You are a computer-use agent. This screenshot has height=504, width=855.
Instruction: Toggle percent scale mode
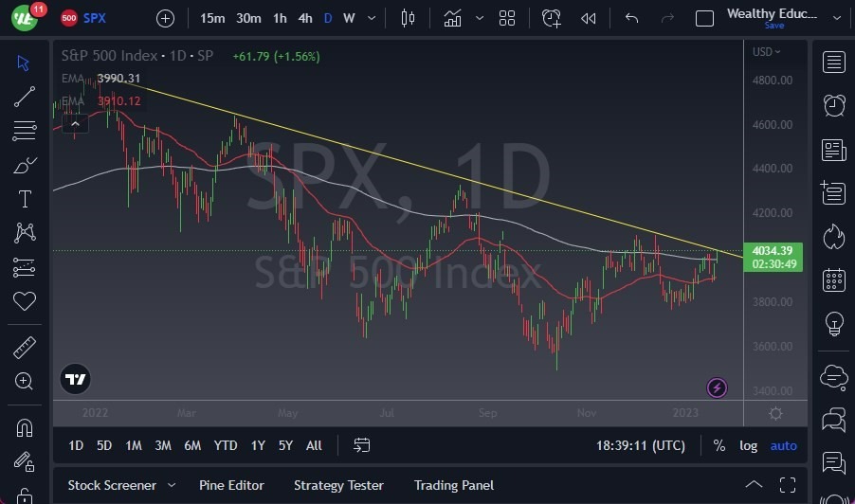click(719, 445)
